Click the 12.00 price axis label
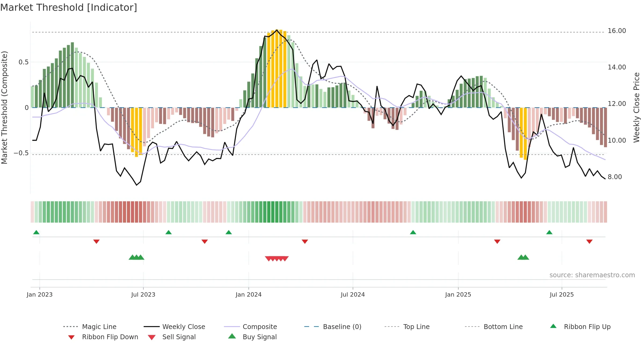The width and height of the screenshot is (644, 362). pyautogui.click(x=617, y=104)
